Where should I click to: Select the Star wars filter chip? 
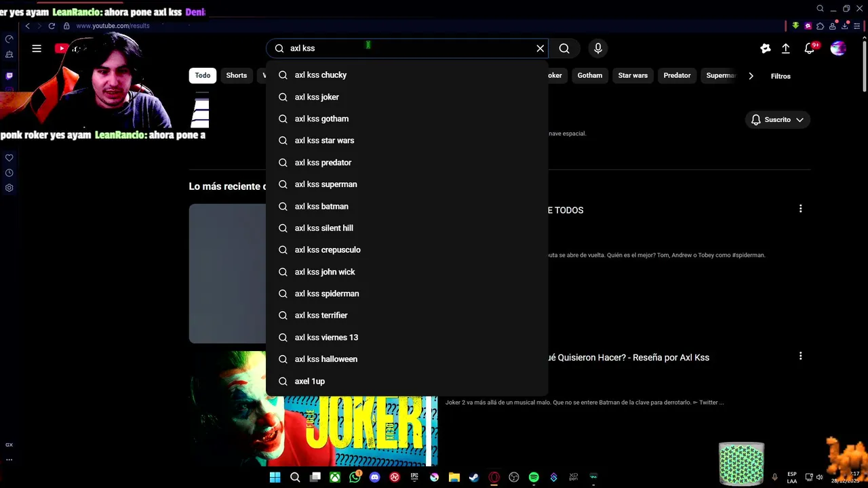633,75
